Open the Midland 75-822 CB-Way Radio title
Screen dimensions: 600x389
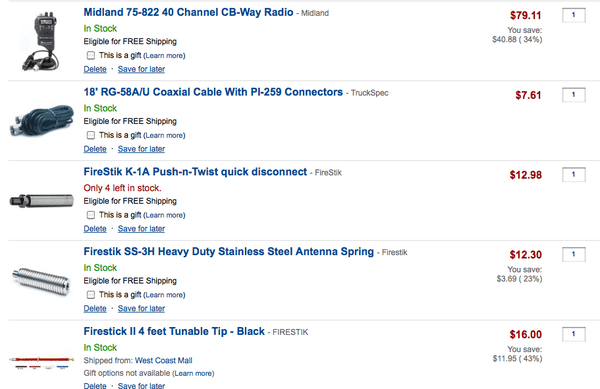188,12
